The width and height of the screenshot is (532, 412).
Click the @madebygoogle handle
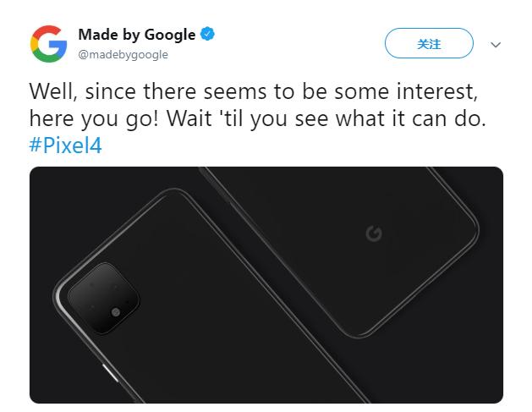[x=123, y=55]
